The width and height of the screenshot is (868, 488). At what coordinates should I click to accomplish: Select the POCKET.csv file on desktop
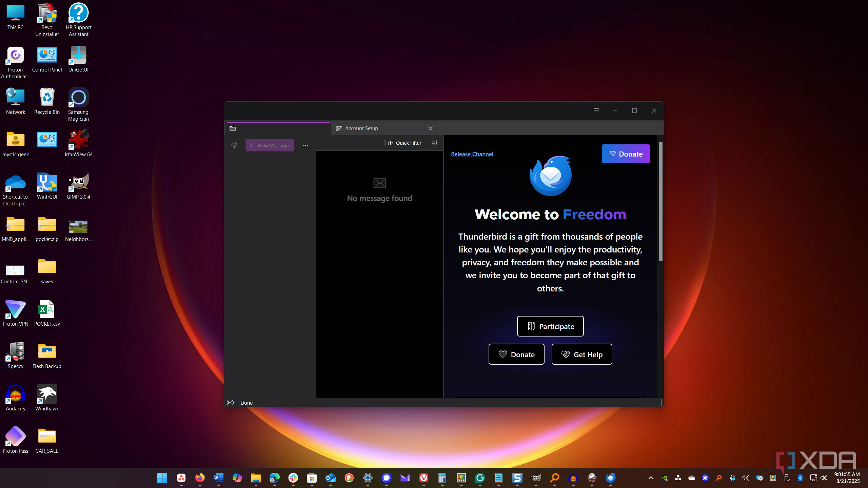tap(47, 313)
